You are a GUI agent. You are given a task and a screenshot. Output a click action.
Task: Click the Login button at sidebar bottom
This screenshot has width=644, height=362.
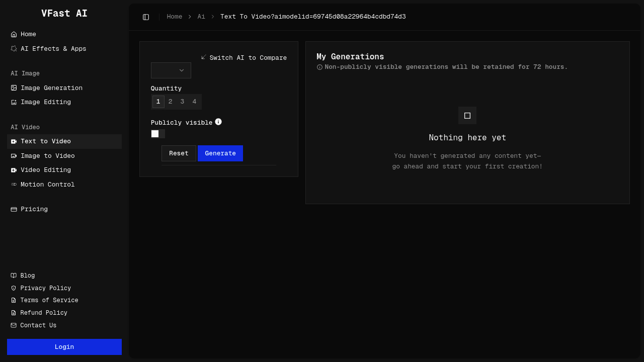64,346
